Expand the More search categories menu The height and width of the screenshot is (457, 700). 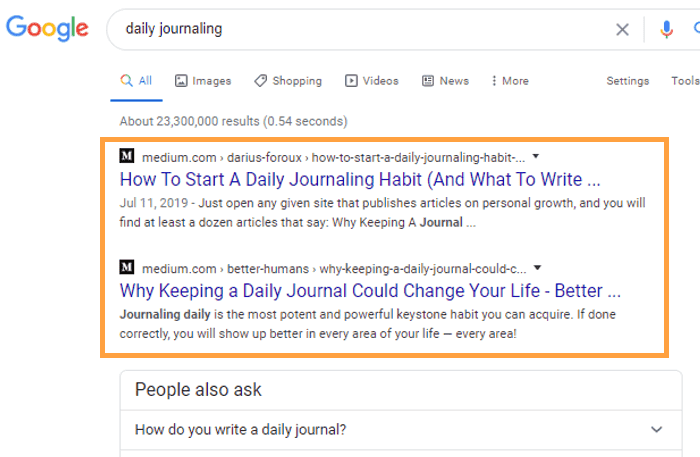(x=510, y=81)
